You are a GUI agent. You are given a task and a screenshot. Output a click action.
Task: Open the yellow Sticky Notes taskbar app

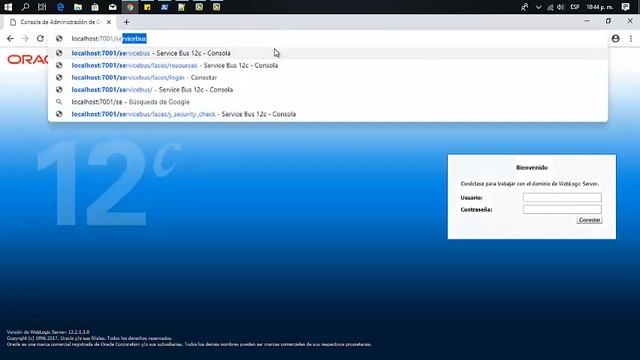[147, 7]
